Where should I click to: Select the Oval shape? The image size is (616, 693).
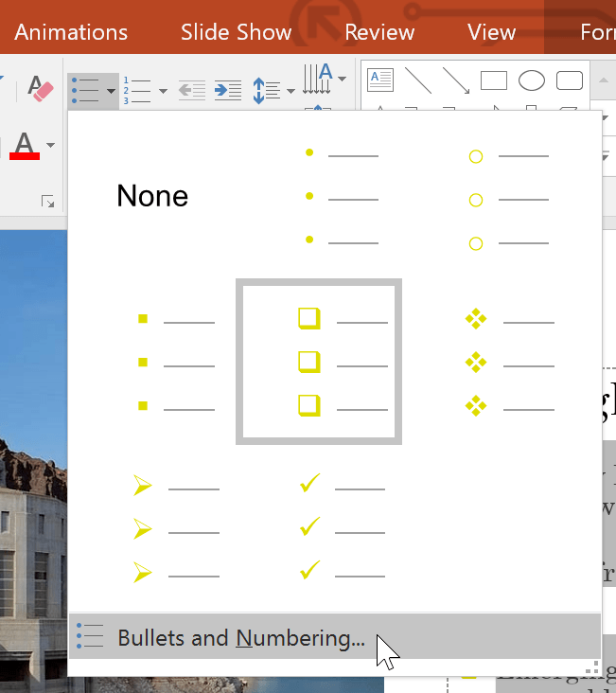(x=532, y=80)
